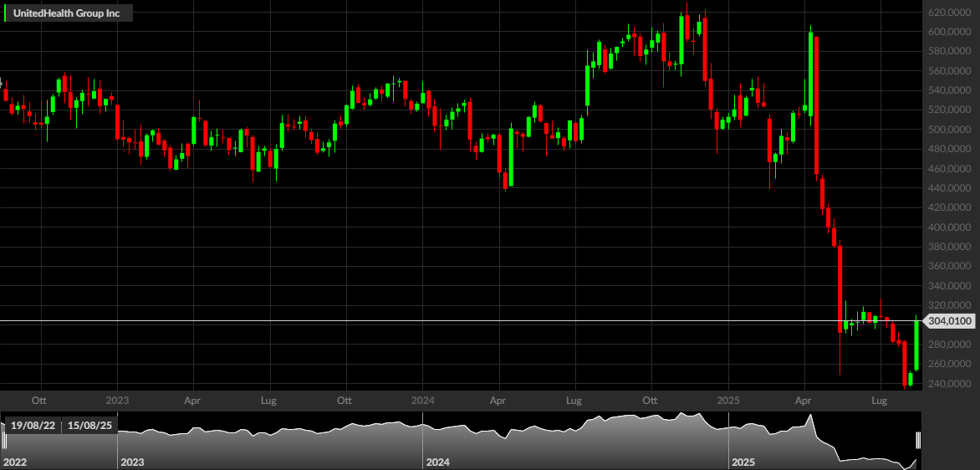The height and width of the screenshot is (470, 980).
Task: Click the horizontal last-price line
Action: [x=462, y=321]
